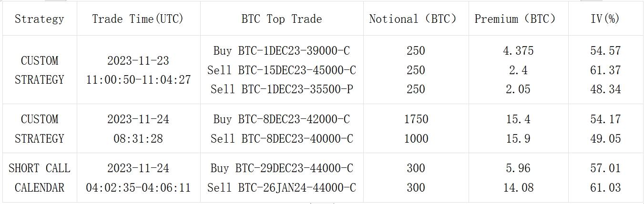This screenshot has width=644, height=204.
Task: Select the Sell BTC-1DEC23-35500-P trade
Action: 281,89
